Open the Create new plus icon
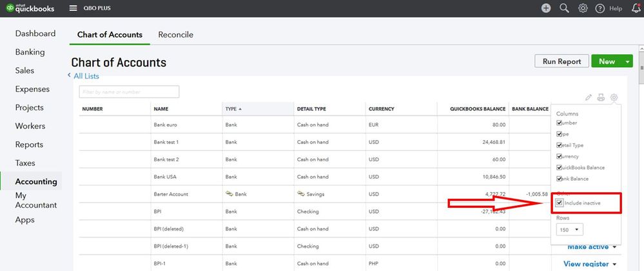Image resolution: width=644 pixels, height=271 pixels. (546, 8)
